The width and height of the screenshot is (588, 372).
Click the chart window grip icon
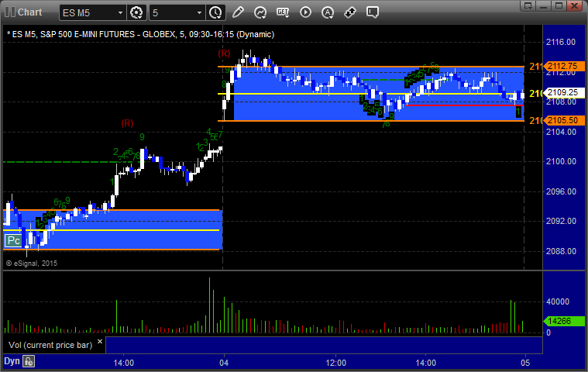coord(10,12)
